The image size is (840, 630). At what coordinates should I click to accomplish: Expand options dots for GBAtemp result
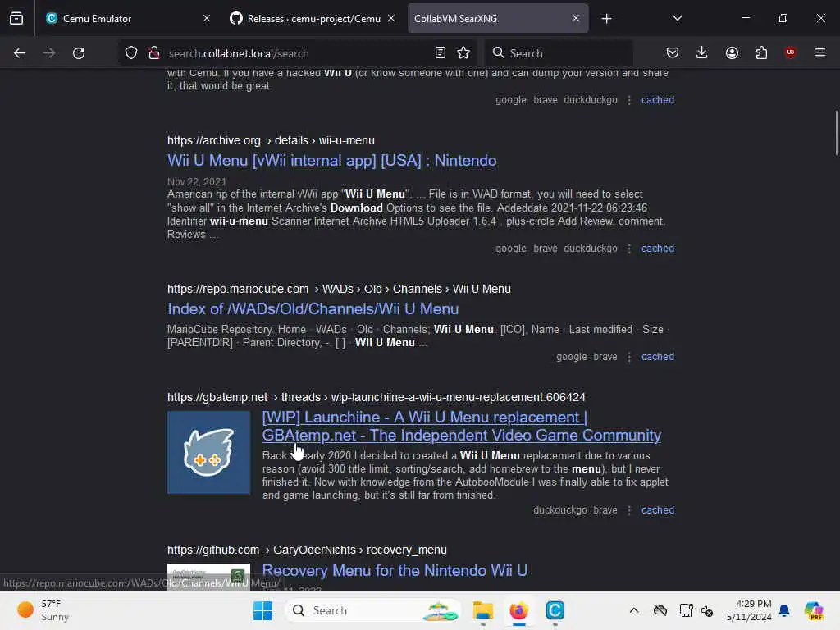[629, 510]
